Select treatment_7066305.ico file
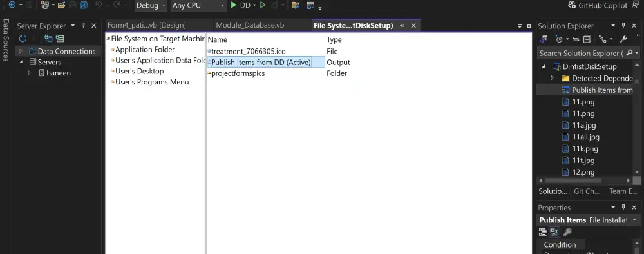 (x=249, y=52)
